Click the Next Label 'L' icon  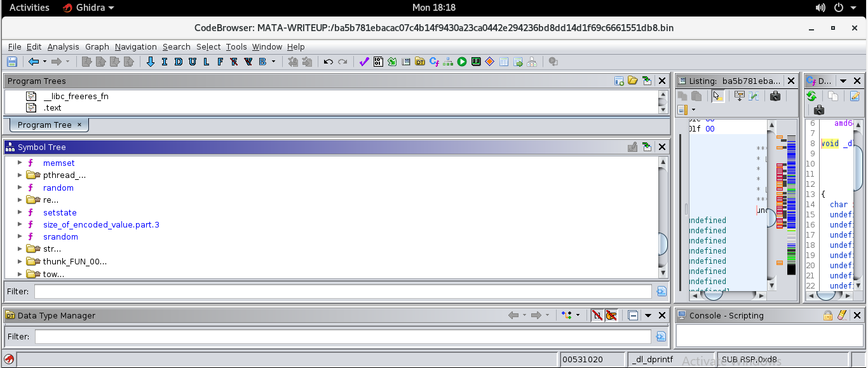207,62
